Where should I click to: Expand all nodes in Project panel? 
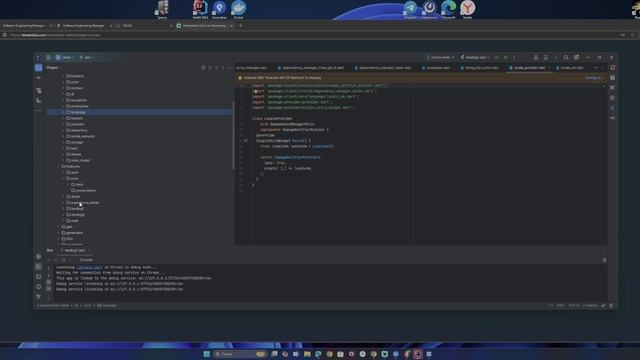(210, 68)
